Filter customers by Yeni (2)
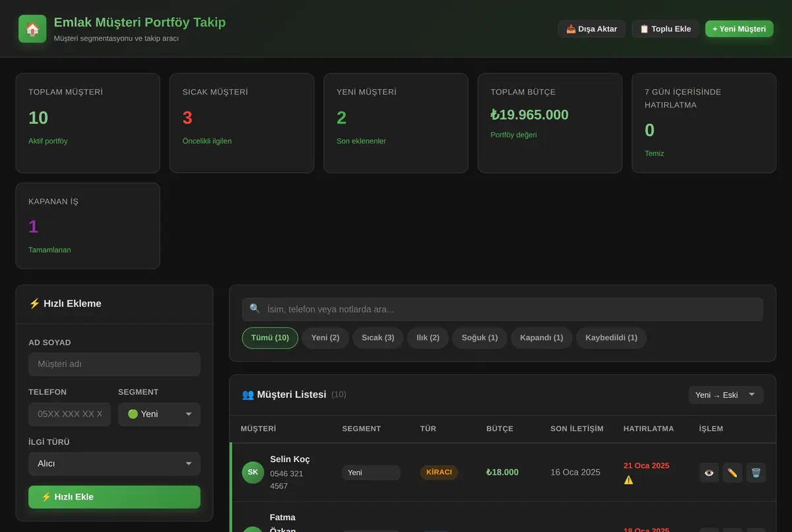 click(x=325, y=338)
